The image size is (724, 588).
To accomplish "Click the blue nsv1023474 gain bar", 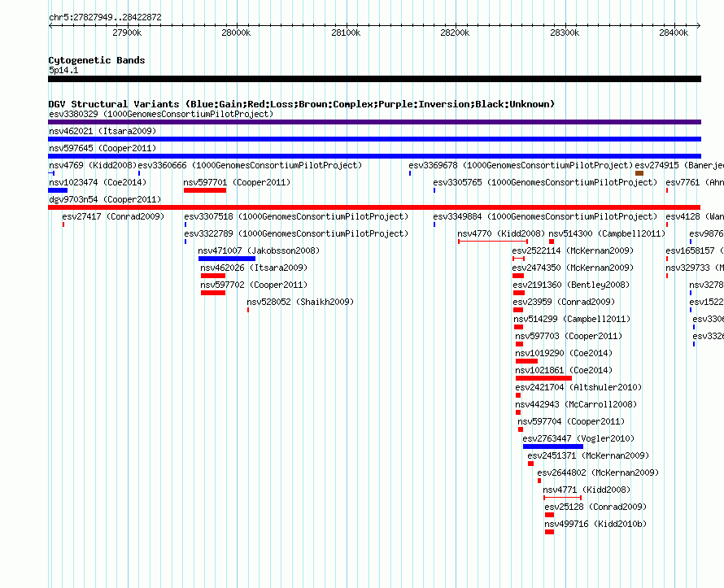I will click(58, 190).
